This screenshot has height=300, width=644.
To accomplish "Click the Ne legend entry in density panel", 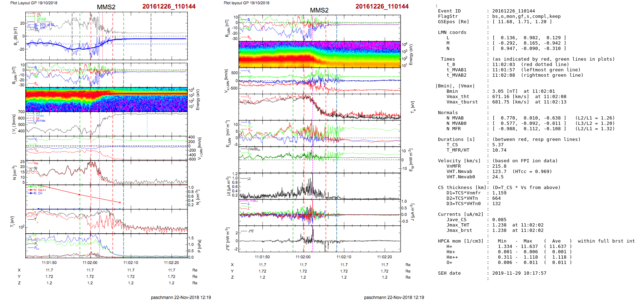I will (36, 163).
